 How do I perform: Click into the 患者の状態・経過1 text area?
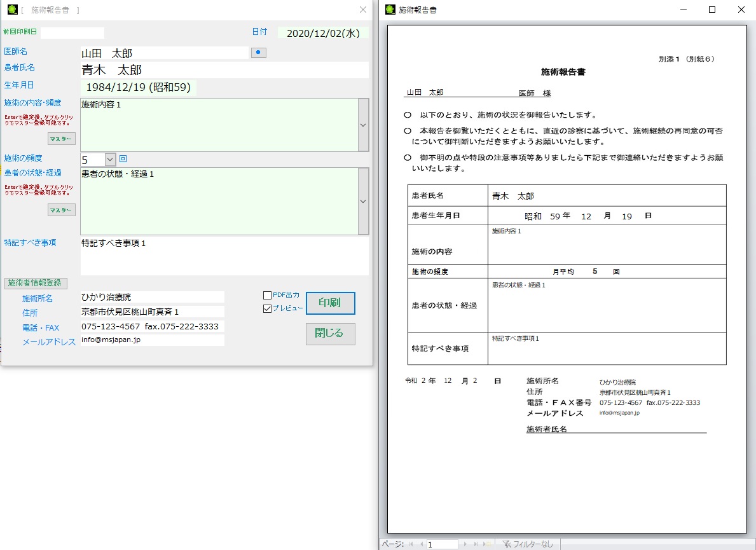[x=219, y=201]
